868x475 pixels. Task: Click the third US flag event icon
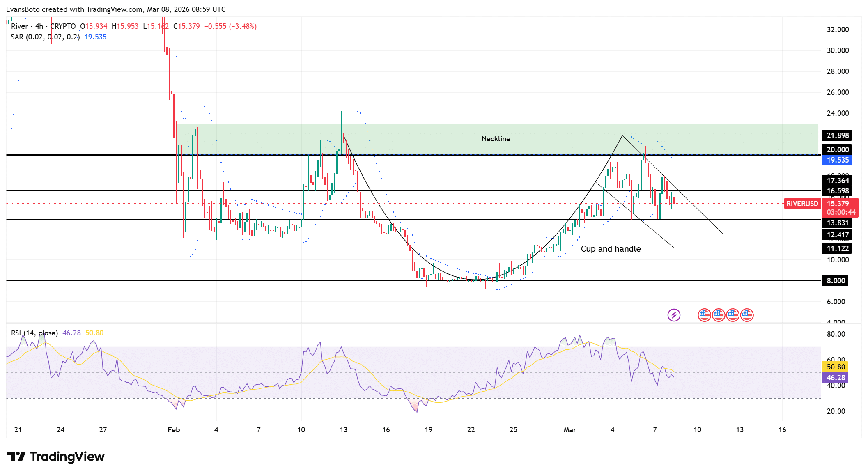click(x=733, y=315)
